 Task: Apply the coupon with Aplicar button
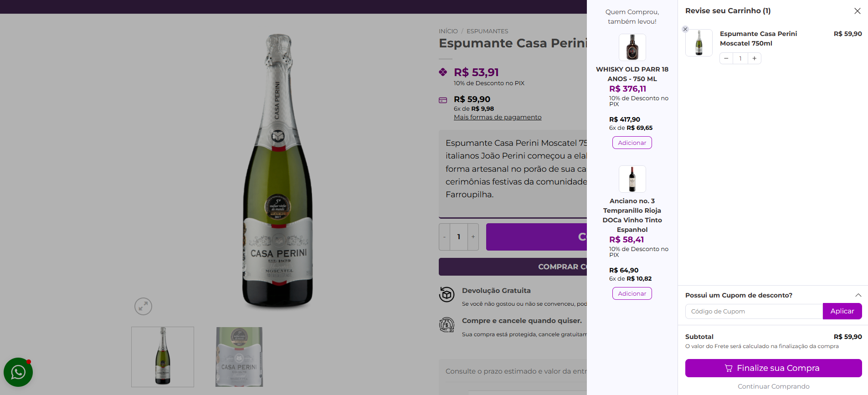(x=842, y=311)
